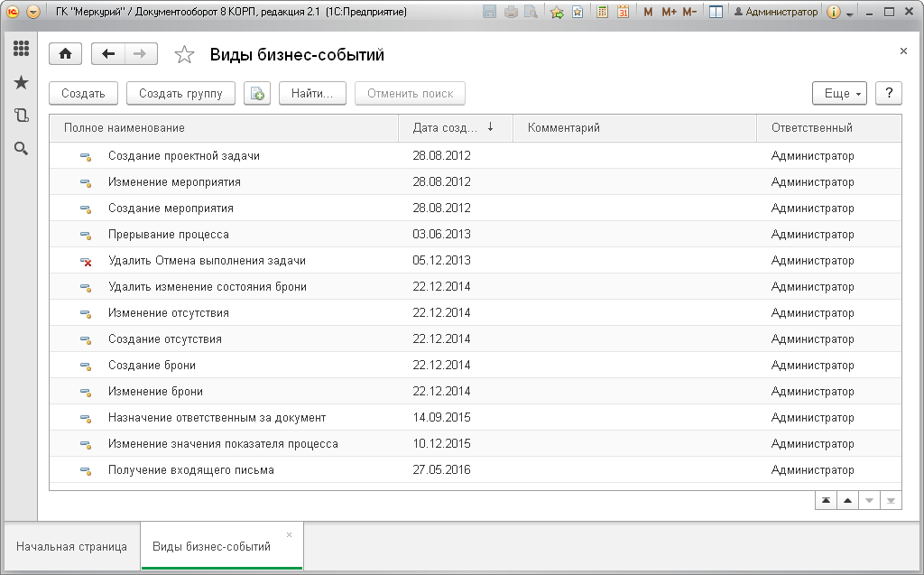The image size is (924, 575).
Task: Click the Создать button
Action: 83,93
